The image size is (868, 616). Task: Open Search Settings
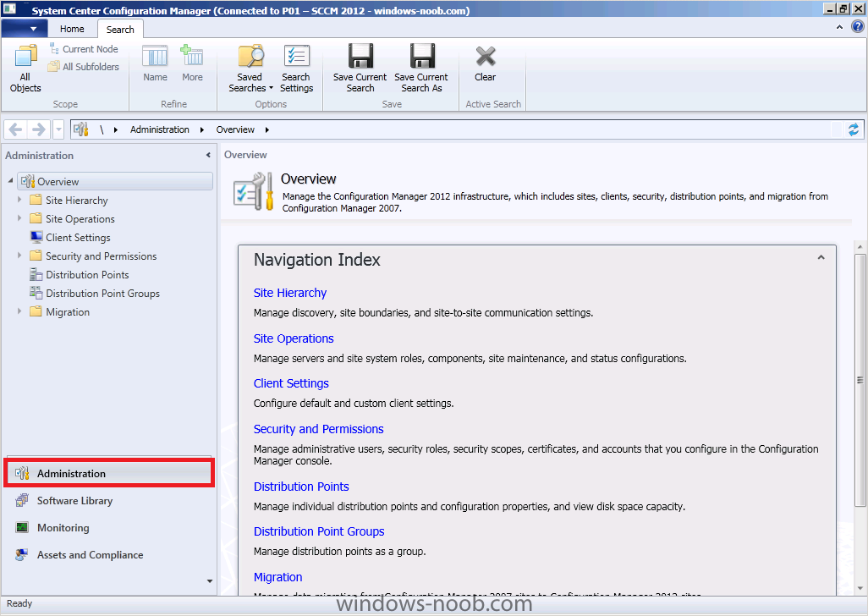297,68
